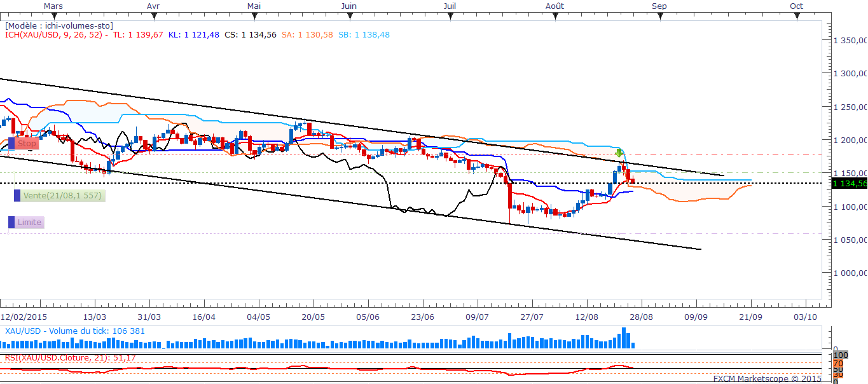This screenshot has height=384, width=868.
Task: Click price axis level 1 100,00
Action: (851, 207)
